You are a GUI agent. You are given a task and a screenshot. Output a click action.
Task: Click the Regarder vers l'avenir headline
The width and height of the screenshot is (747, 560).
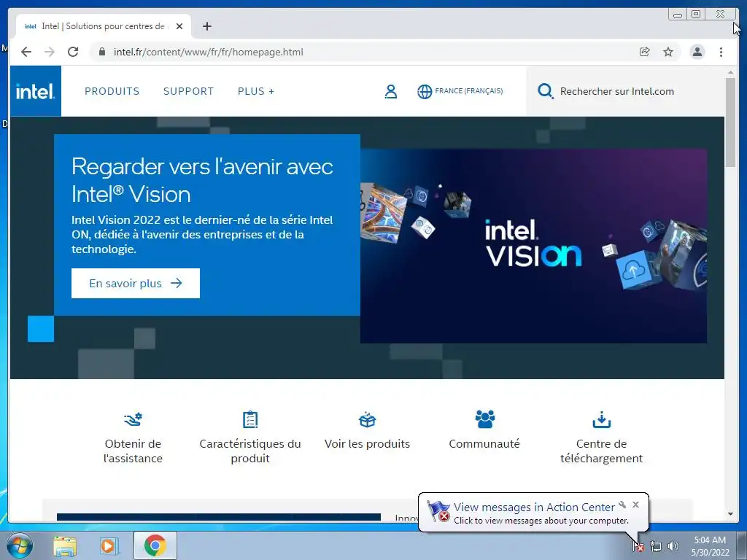[x=203, y=181]
